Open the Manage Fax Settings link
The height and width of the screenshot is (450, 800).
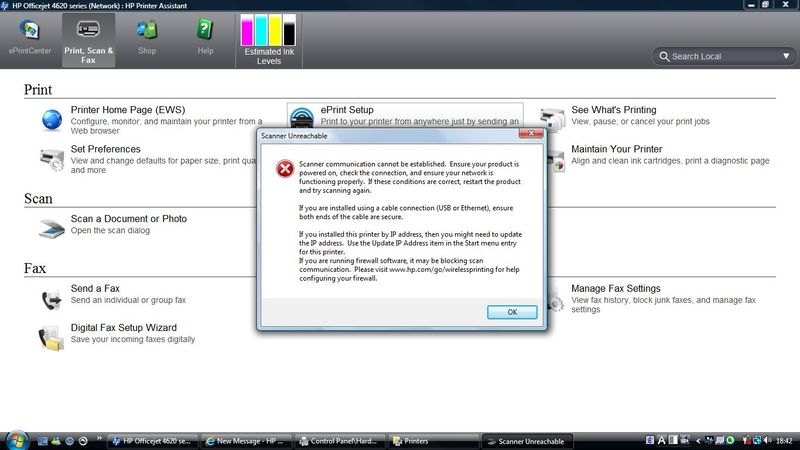pos(616,288)
